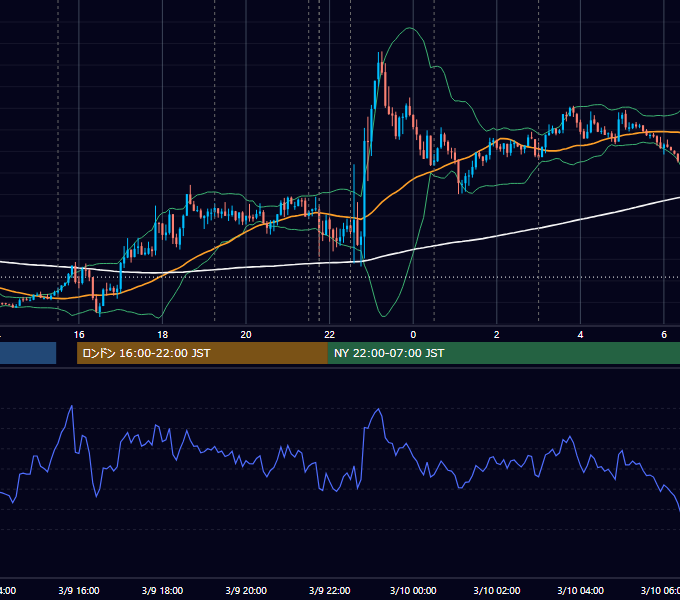Screen dimensions: 680x600
Task: Click the 3/9 16:00 time label
Action: tap(79, 590)
